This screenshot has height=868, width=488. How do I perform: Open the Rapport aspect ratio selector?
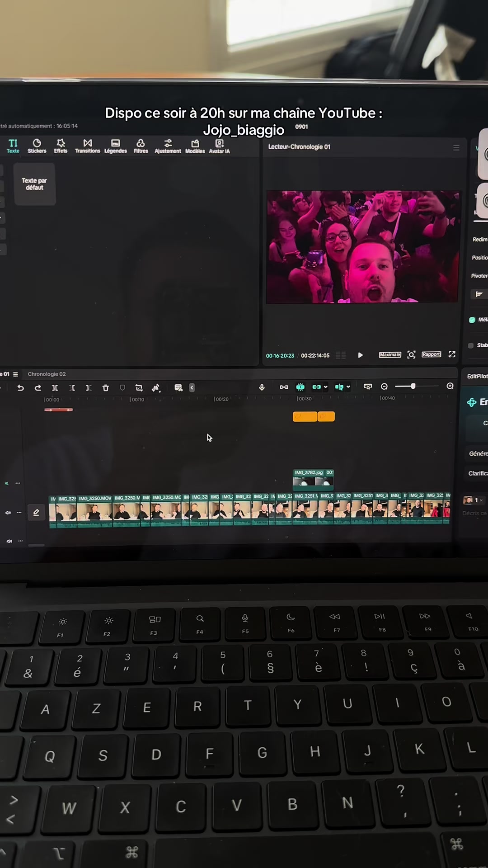coord(431,354)
